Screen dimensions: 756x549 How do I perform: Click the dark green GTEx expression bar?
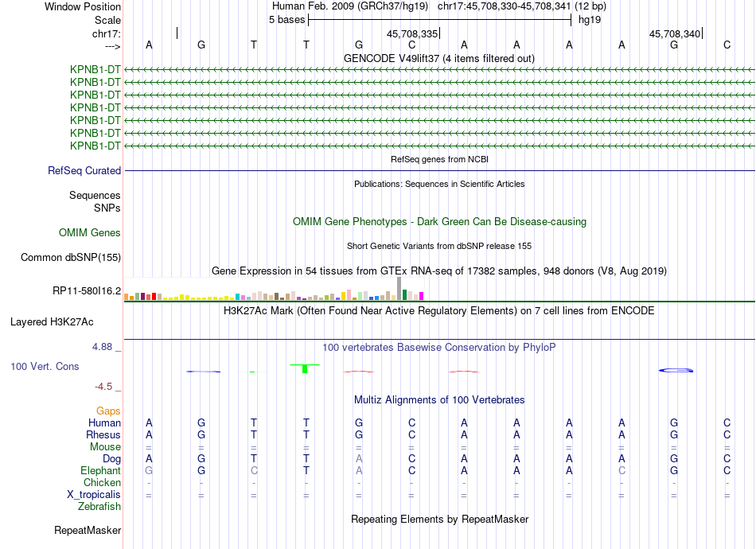404,295
